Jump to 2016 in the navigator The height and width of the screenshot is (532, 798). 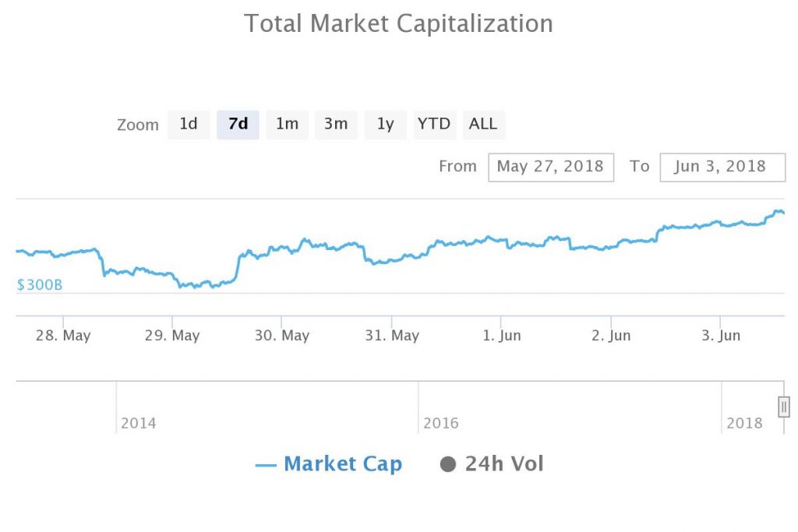pyautogui.click(x=440, y=424)
